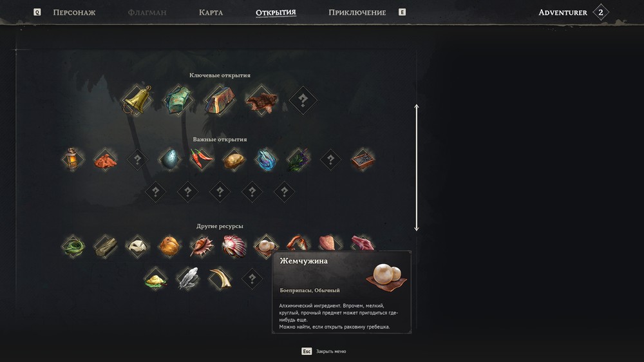This screenshot has height=362, width=644.
Task: Click the locked key discovery question mark
Action: click(303, 100)
